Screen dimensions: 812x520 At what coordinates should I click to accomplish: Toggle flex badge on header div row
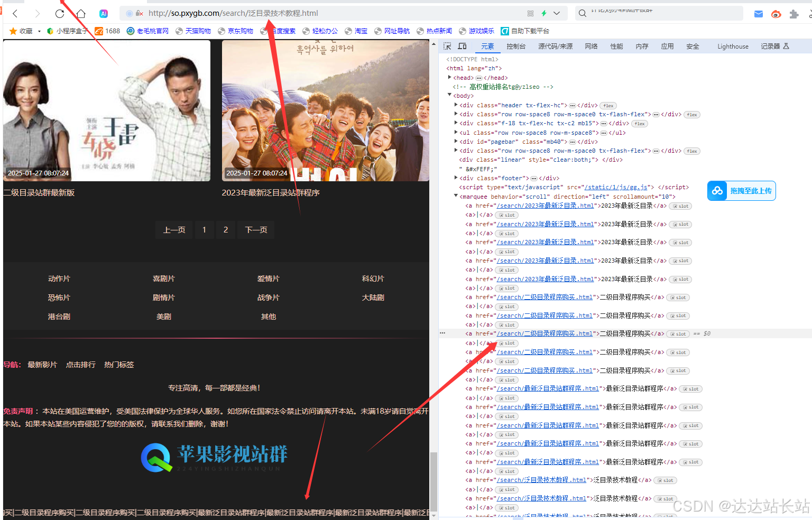[608, 106]
